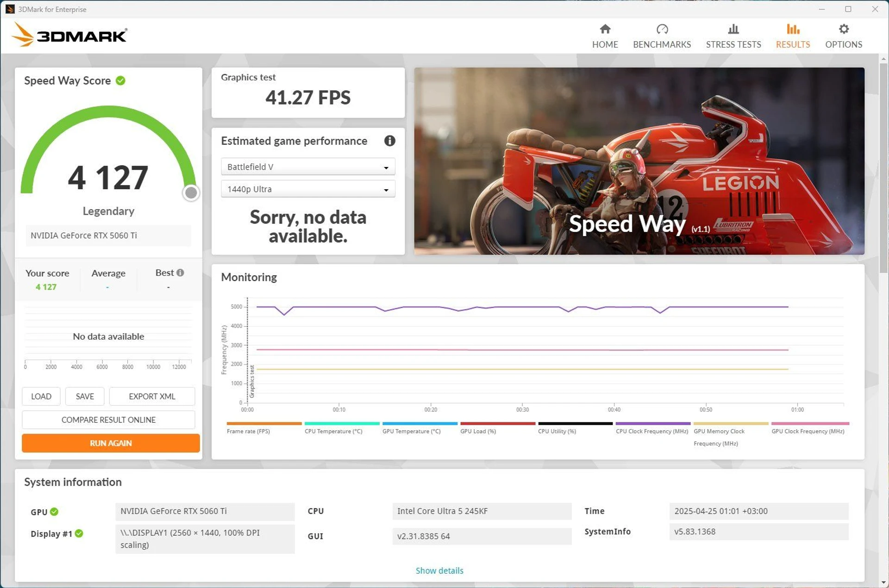Click the Time value 2025-04-25 01:01

759,511
